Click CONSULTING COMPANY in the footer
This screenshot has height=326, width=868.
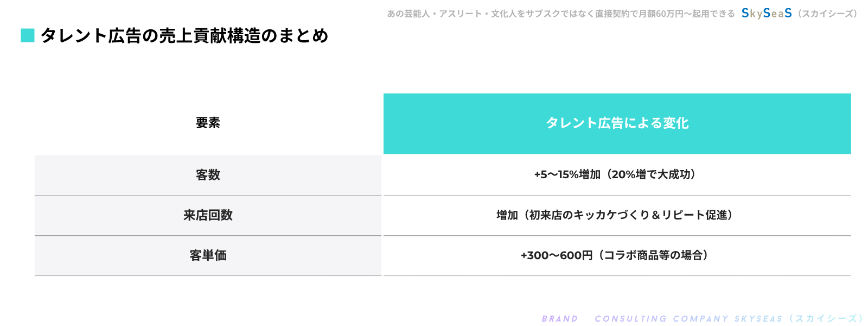click(x=661, y=319)
